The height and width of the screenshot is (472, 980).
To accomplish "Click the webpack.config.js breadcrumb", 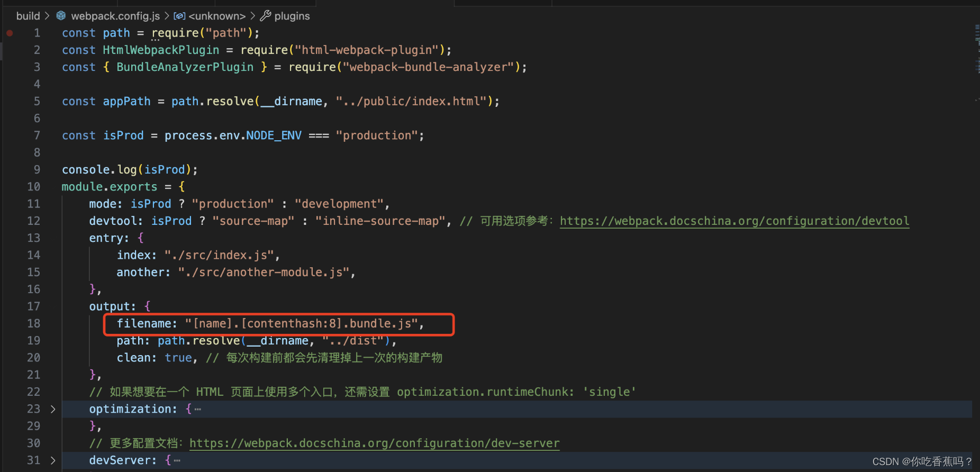I will click(115, 16).
